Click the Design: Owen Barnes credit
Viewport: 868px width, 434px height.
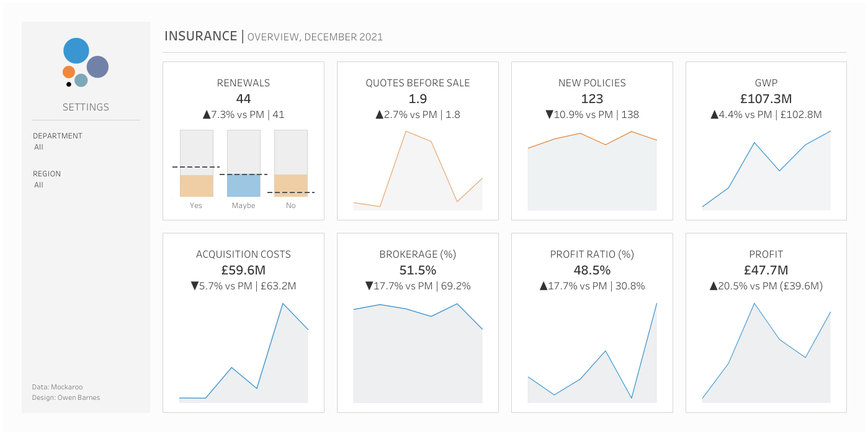[x=66, y=397]
